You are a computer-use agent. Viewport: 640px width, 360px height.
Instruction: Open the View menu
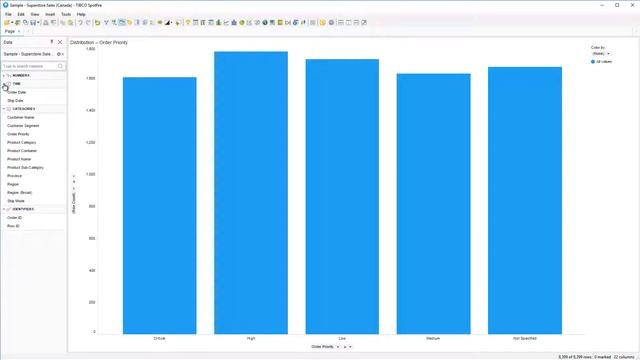click(x=35, y=14)
